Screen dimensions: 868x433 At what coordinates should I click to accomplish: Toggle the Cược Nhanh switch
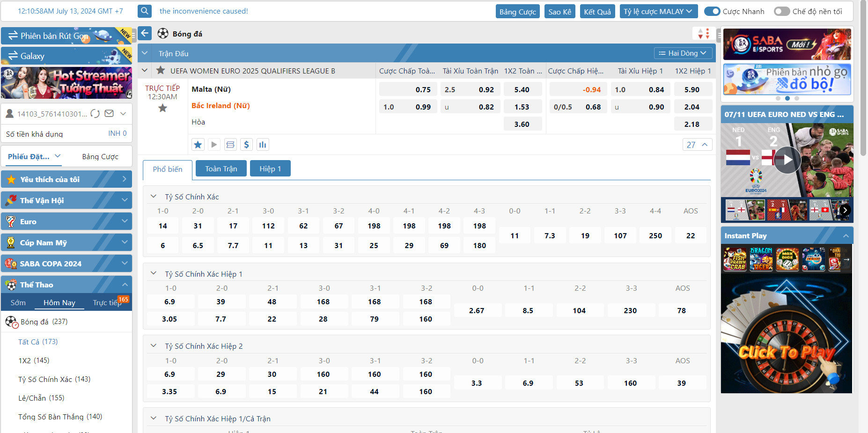point(712,11)
